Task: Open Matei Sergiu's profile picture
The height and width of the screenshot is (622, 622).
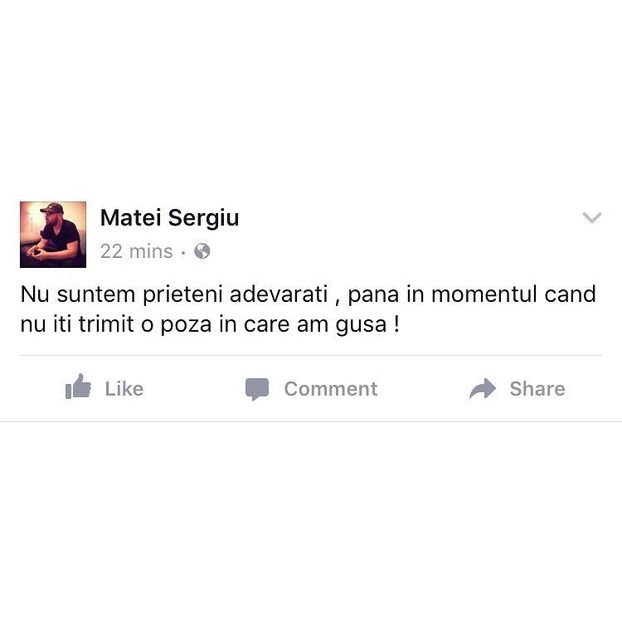Action: pos(53,234)
